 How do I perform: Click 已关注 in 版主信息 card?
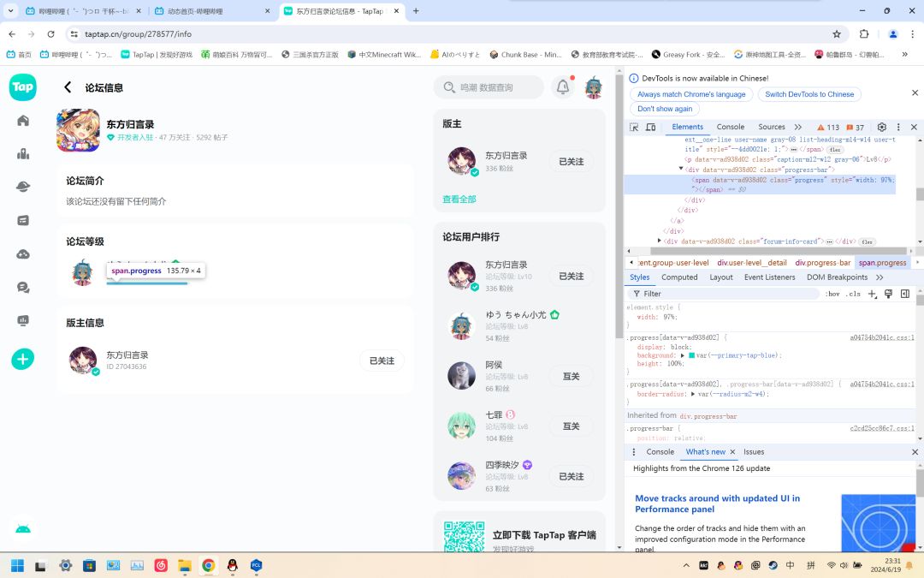click(x=382, y=361)
